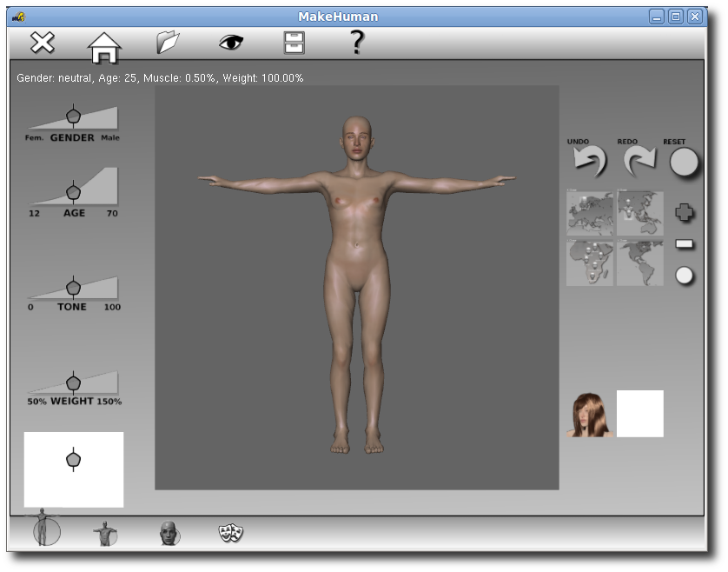Reset the model with round Reset button
The height and width of the screenshot is (572, 728).
[684, 163]
